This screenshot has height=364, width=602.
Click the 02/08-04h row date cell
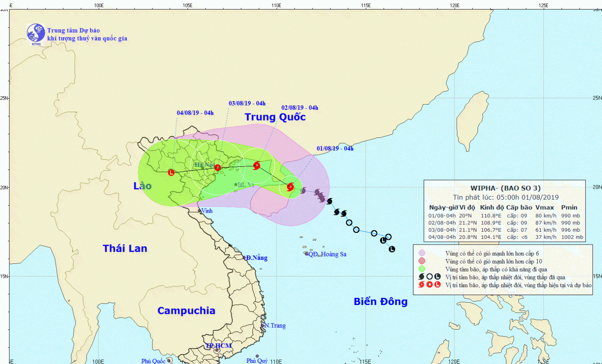click(x=442, y=223)
